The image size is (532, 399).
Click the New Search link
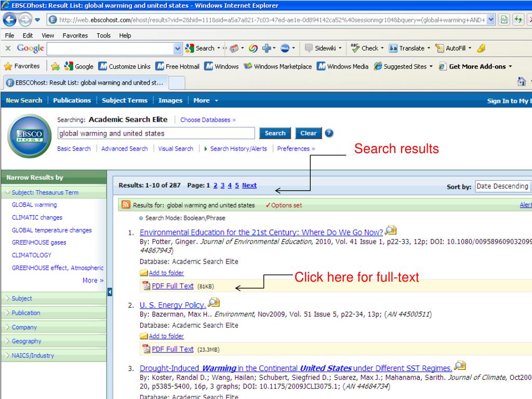click(x=24, y=100)
